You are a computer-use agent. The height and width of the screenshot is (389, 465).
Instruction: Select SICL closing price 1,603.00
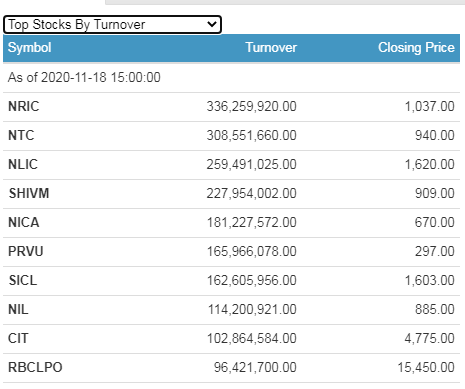pos(429,281)
